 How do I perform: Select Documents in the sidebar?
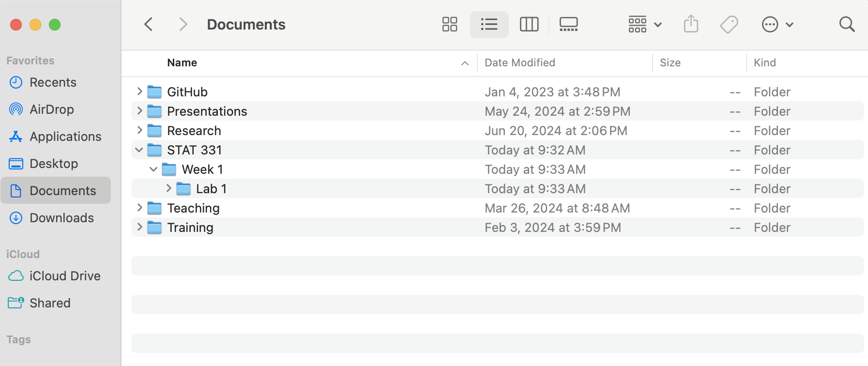[x=56, y=191]
